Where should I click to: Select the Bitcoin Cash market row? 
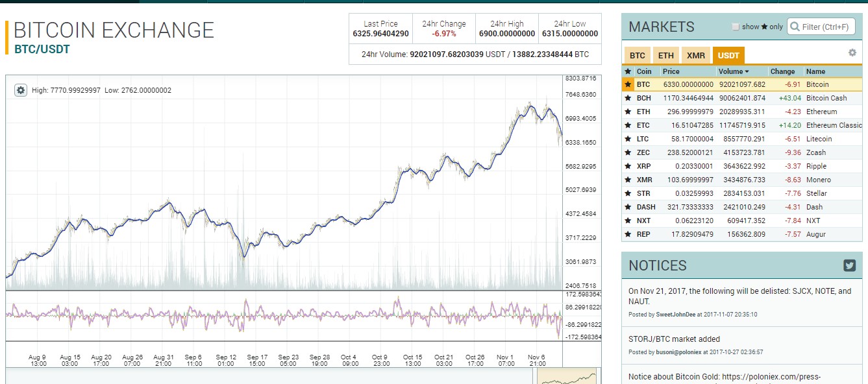(x=742, y=98)
